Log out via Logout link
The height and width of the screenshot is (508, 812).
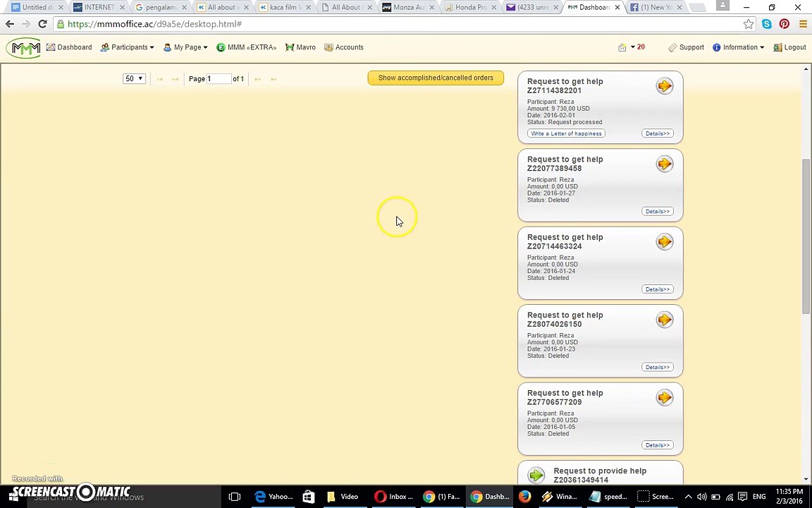point(789,47)
